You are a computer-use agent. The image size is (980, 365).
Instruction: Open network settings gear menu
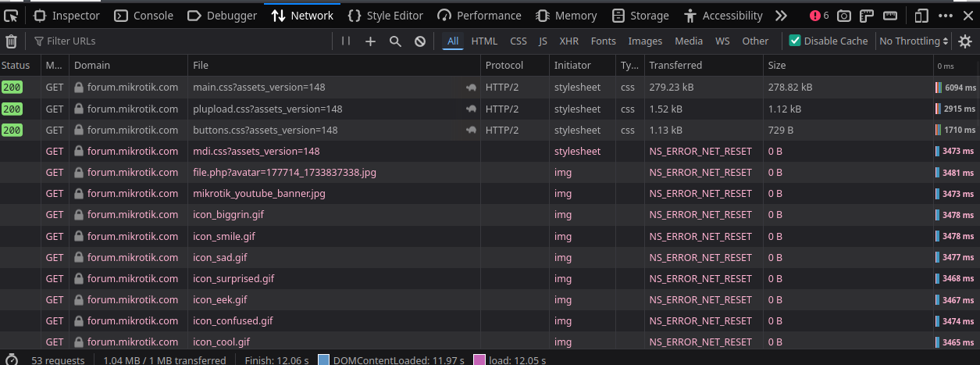click(966, 41)
